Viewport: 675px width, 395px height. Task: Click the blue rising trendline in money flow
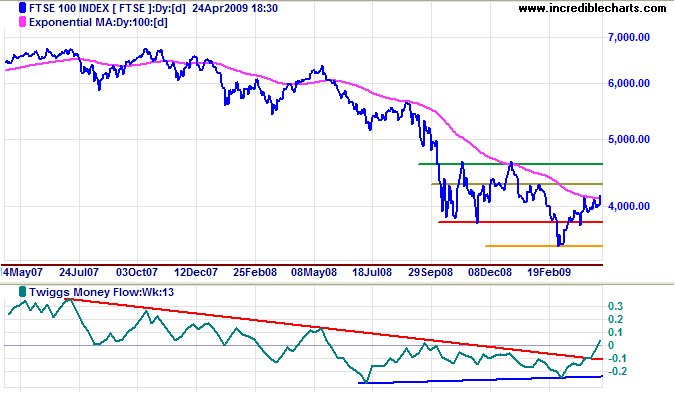(480, 380)
